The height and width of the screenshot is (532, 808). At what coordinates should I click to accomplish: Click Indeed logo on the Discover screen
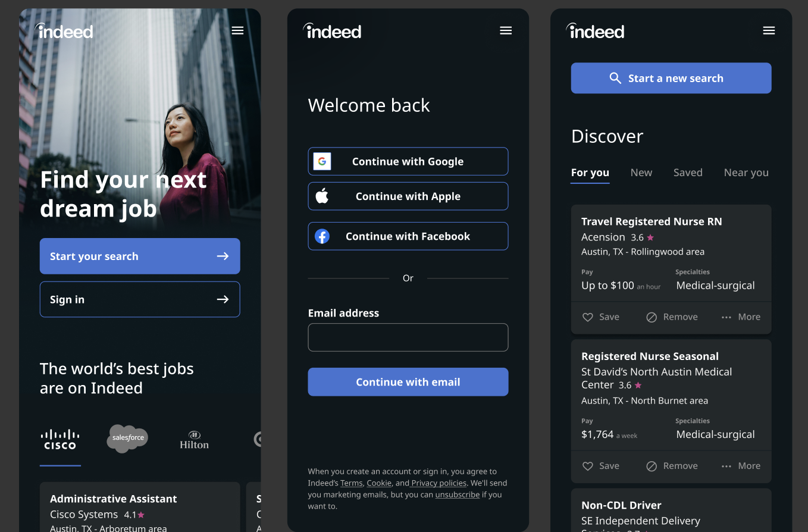pyautogui.click(x=595, y=31)
